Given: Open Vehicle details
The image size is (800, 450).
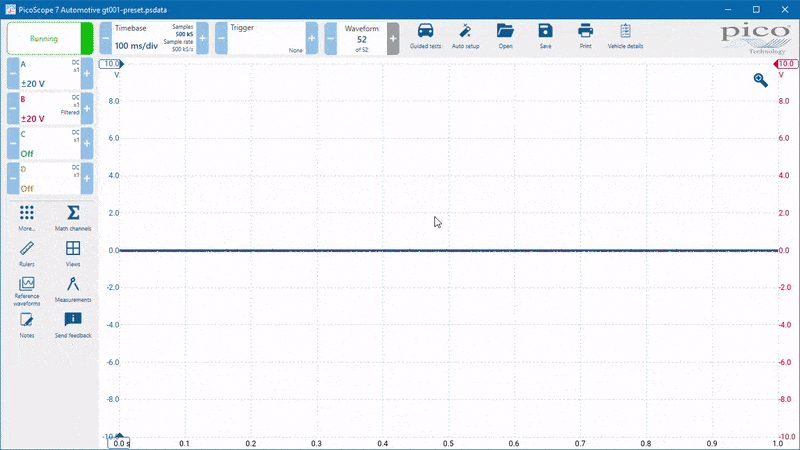Looking at the screenshot, I should coord(626,36).
